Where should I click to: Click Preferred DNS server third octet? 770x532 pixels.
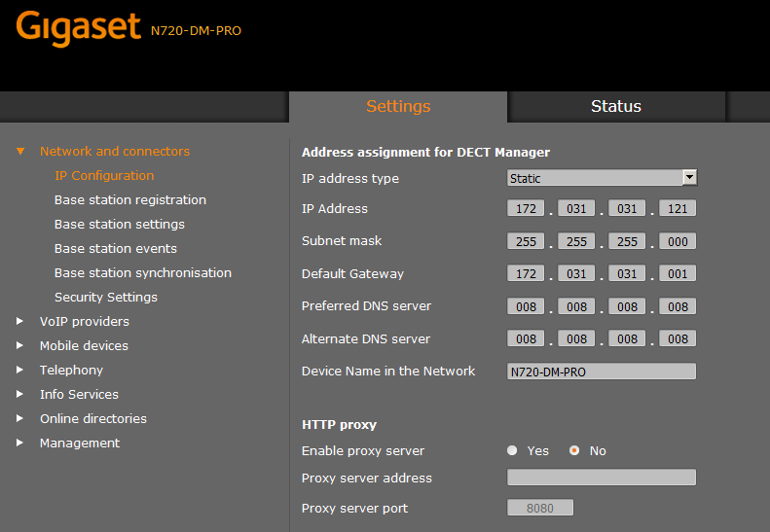coord(627,306)
